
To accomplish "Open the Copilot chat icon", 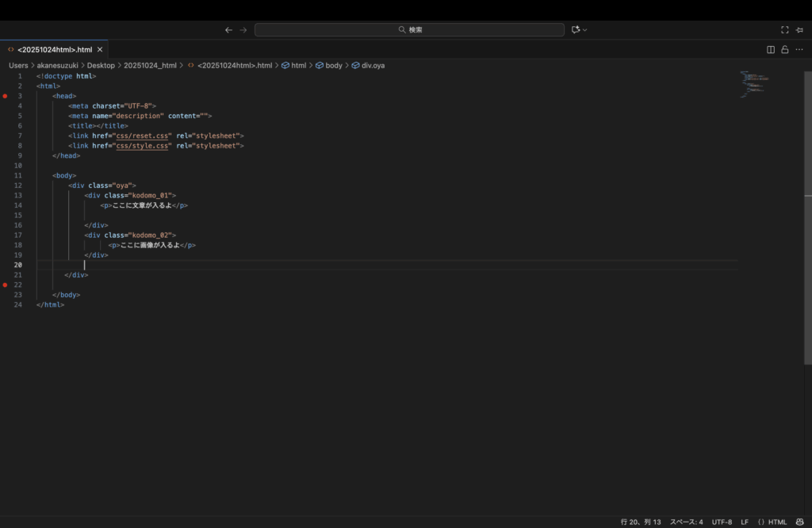I will [x=576, y=30].
